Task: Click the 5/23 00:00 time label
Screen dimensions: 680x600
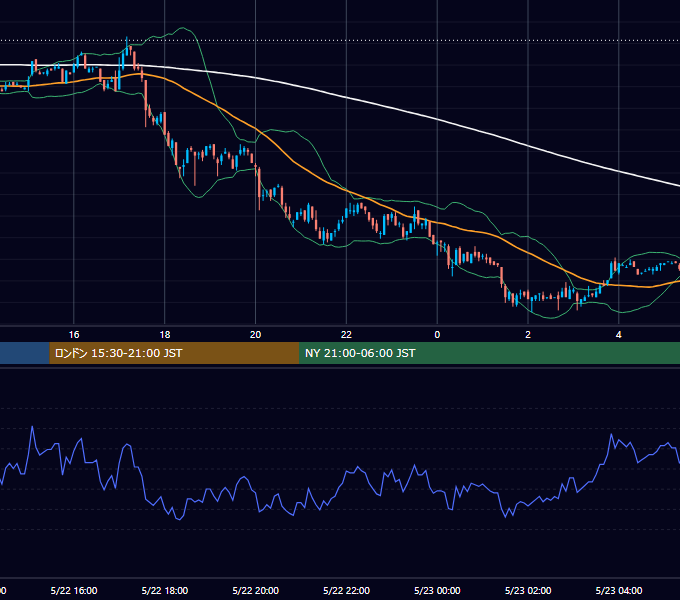Action: [437, 590]
